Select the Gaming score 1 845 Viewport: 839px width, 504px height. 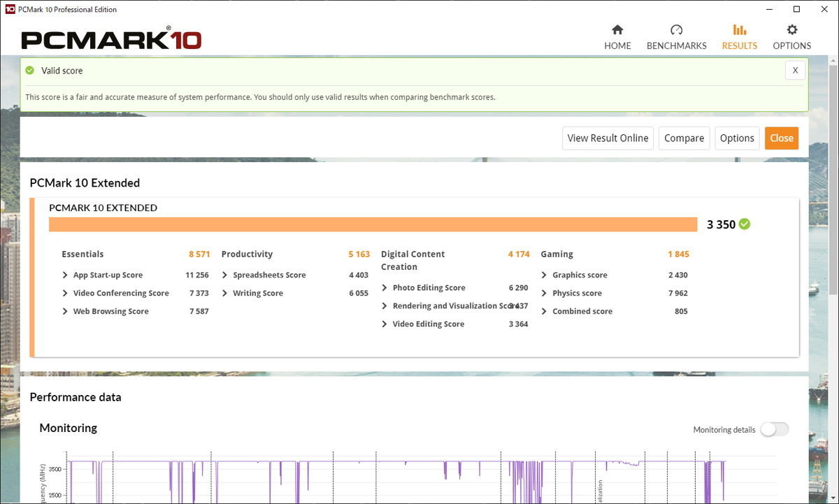(678, 254)
